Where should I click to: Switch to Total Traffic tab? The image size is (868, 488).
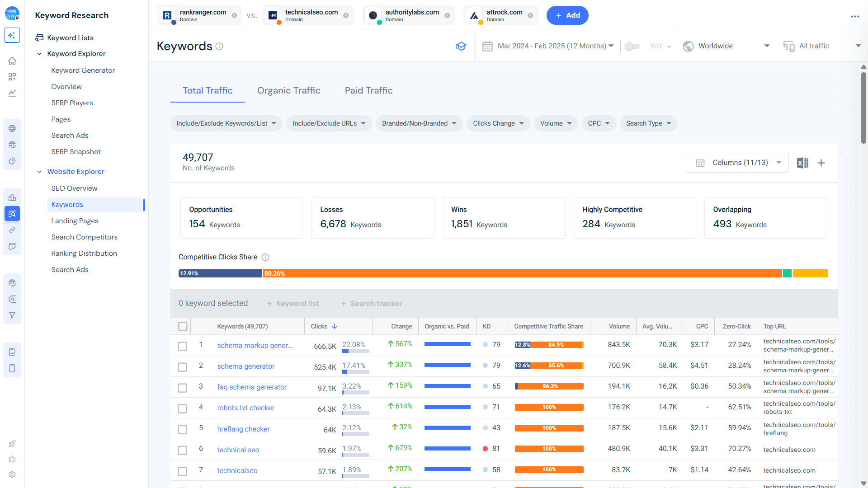click(208, 90)
